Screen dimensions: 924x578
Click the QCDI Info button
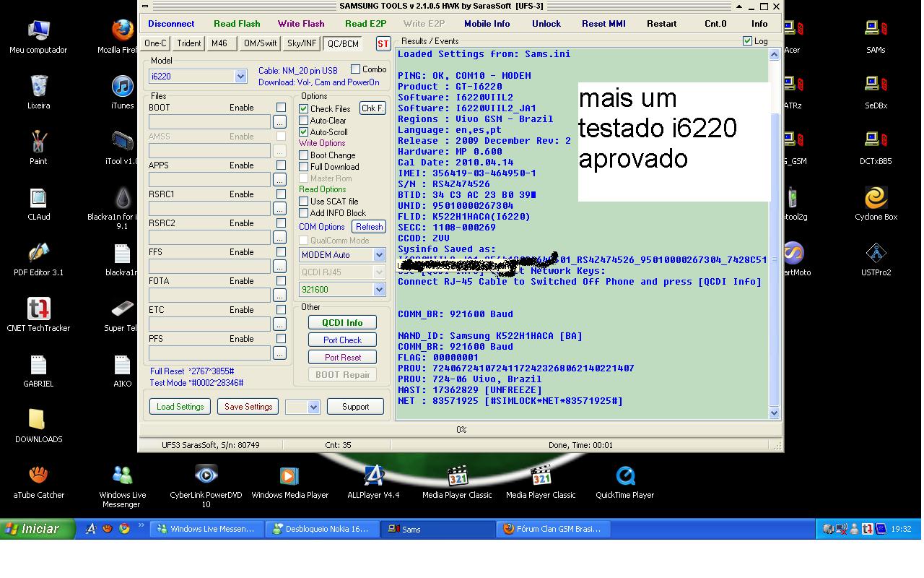[342, 323]
